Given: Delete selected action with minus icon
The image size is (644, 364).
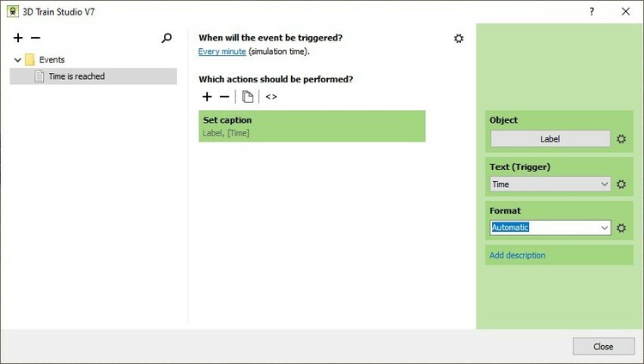Looking at the screenshot, I should pyautogui.click(x=224, y=97).
